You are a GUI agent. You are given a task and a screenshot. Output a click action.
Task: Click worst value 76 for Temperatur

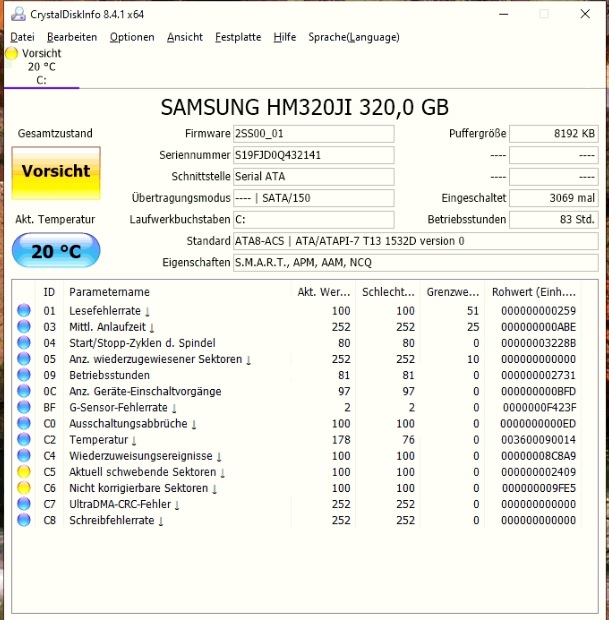point(409,439)
